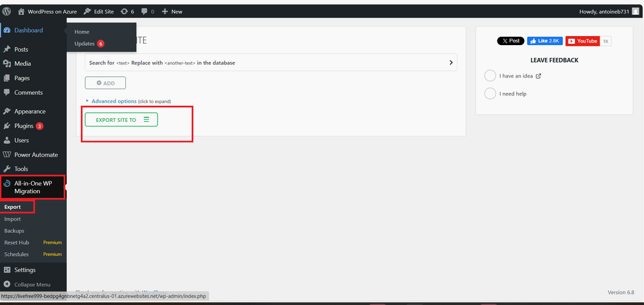Select Updates in the Dashboard flyout
Viewport: 644px width, 305px height.
pos(89,43)
